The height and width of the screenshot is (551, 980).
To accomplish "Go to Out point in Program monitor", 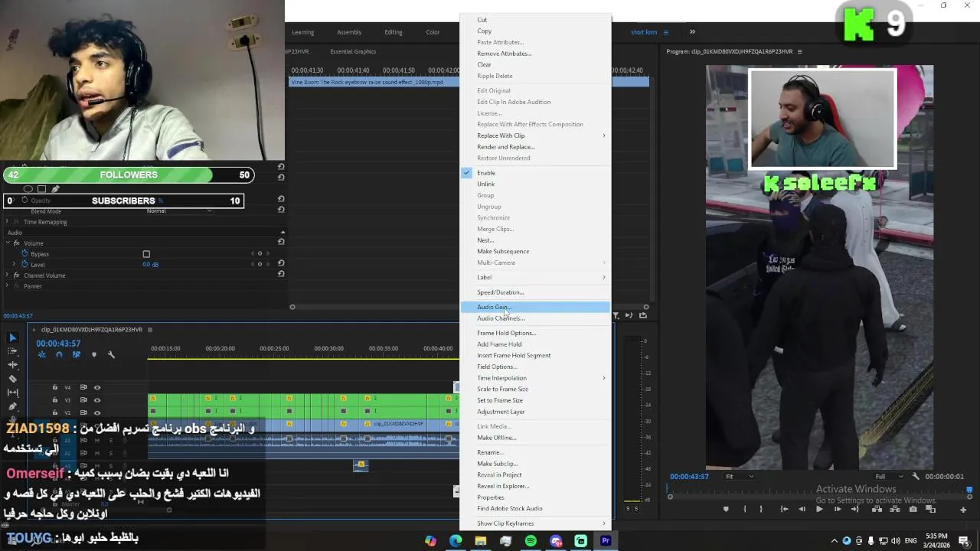I will pyautogui.click(x=857, y=509).
